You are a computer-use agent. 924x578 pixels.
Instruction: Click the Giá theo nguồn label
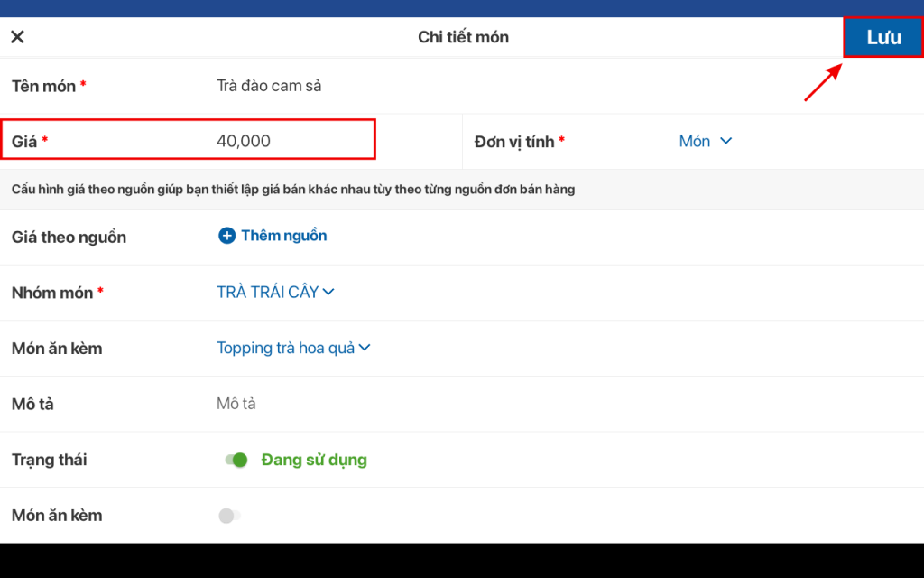[x=69, y=238]
